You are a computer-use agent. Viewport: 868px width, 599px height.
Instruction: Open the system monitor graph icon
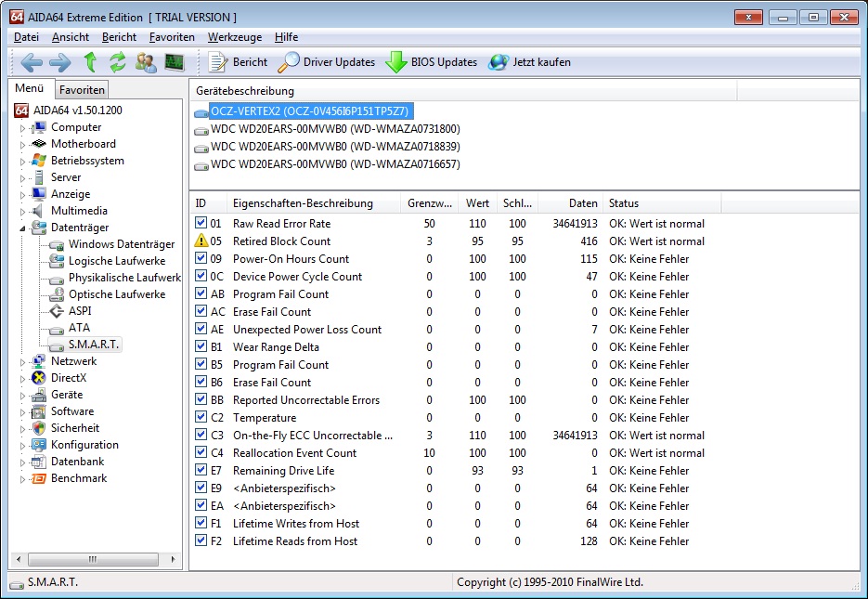point(175,62)
